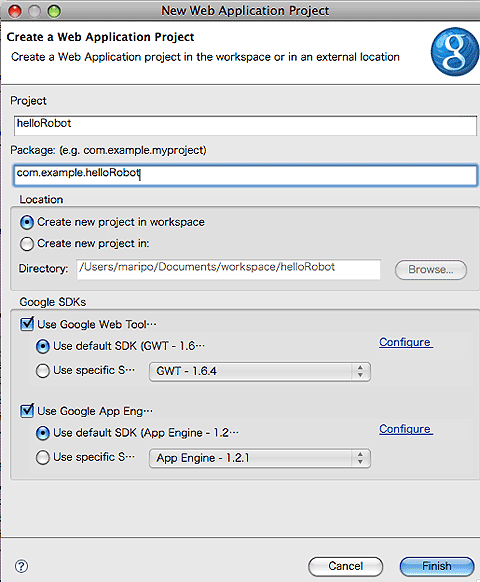Open Configure link for App Engine SDK
The height and width of the screenshot is (582, 480).
coord(406,429)
